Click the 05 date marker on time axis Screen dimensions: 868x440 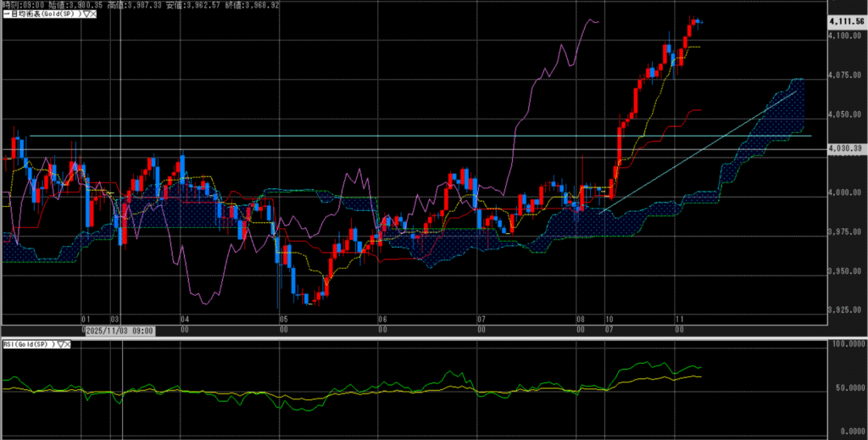(x=283, y=320)
